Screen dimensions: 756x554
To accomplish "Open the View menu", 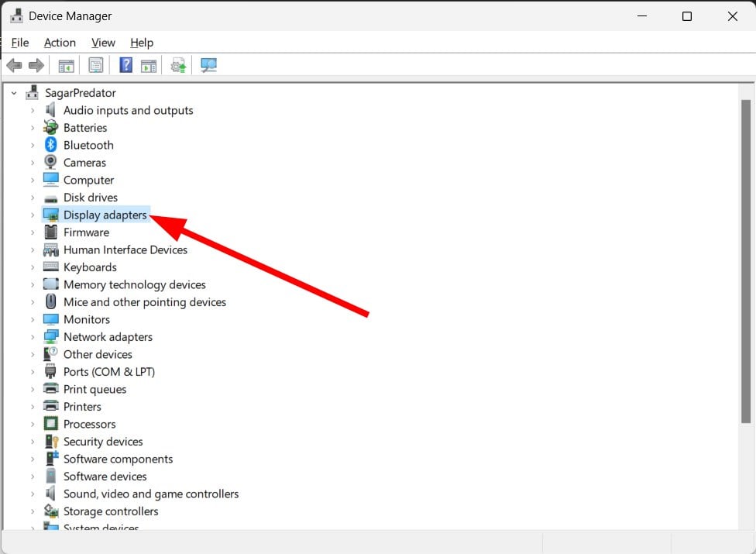I will click(x=103, y=43).
